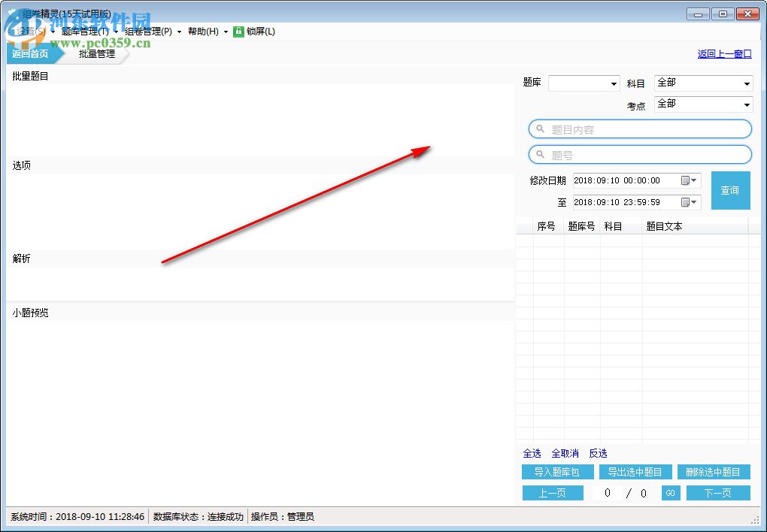Click the 选项 section header
Viewport: 767px width, 532px height.
pyautogui.click(x=22, y=165)
